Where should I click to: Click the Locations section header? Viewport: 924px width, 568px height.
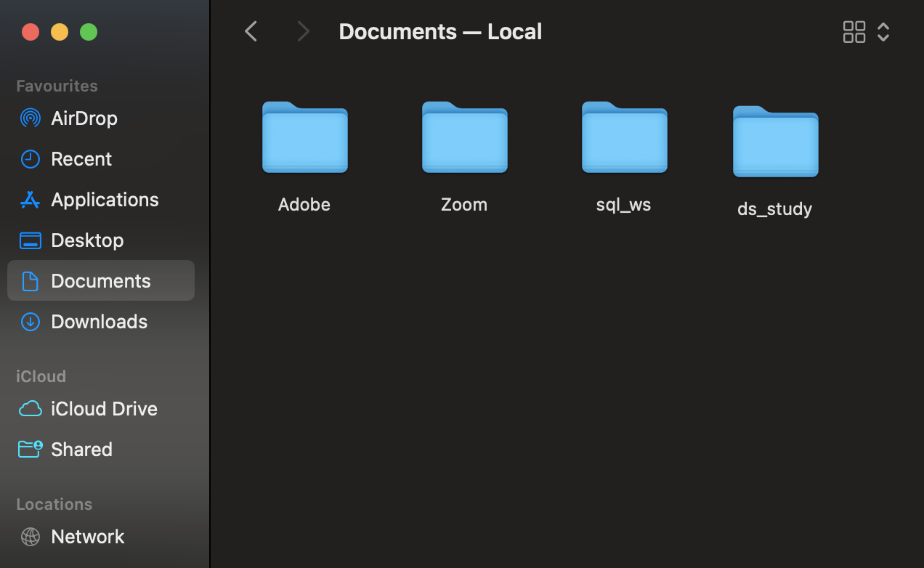54,504
